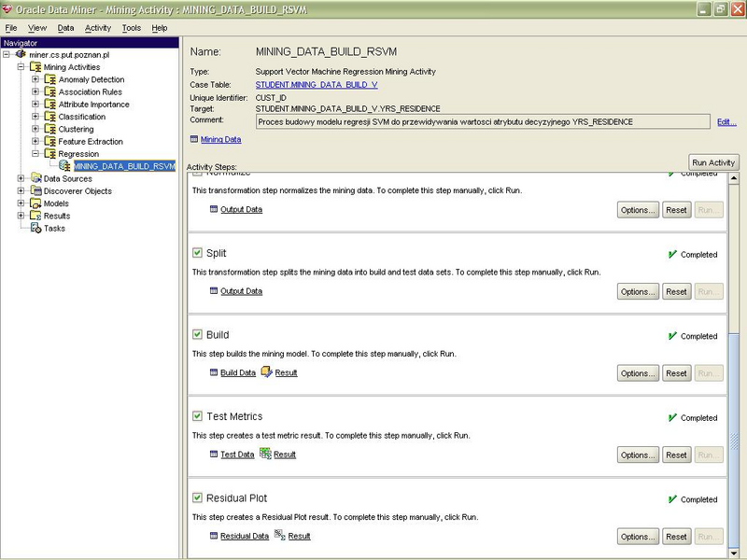Click the Tasks icon in Navigator
This screenshot has width=747, height=560.
click(x=36, y=228)
